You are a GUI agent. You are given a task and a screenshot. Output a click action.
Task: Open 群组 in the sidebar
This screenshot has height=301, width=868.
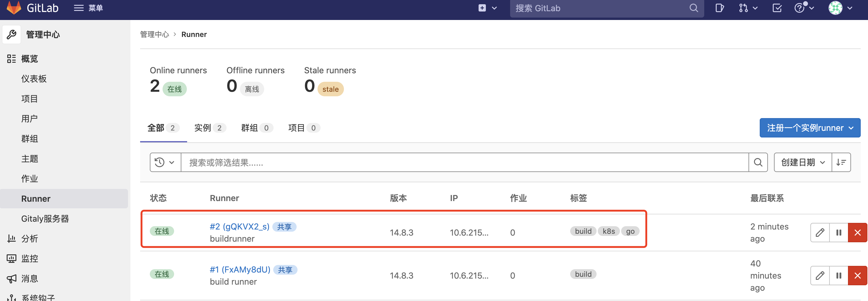pyautogui.click(x=30, y=139)
